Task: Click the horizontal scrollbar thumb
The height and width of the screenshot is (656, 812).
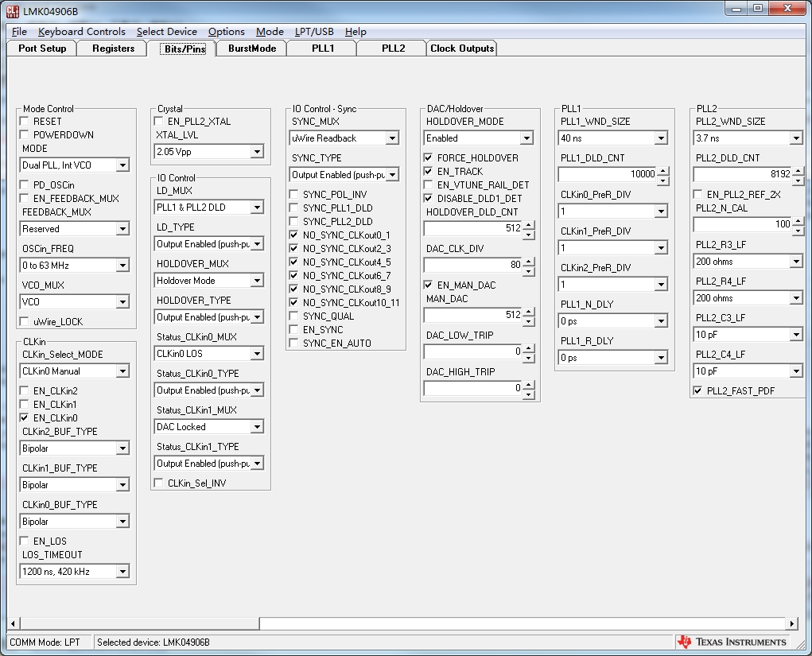Action: click(x=139, y=623)
